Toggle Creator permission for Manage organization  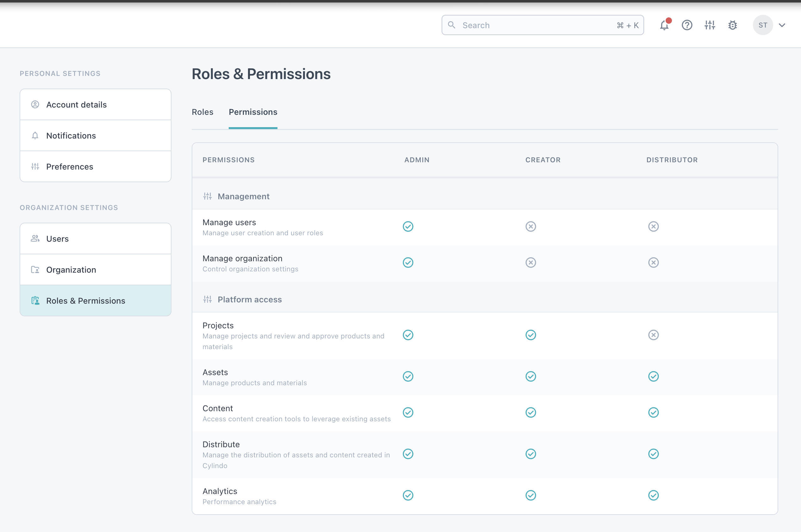coord(531,263)
